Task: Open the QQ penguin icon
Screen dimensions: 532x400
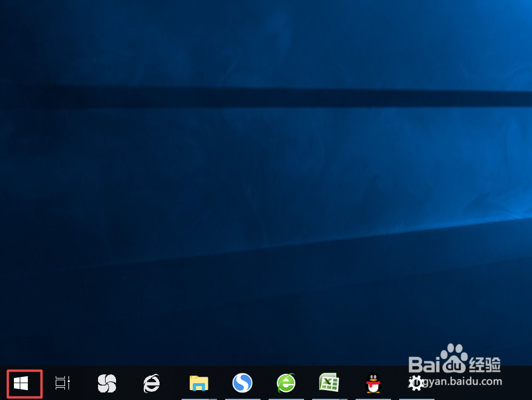Action: pos(373,383)
